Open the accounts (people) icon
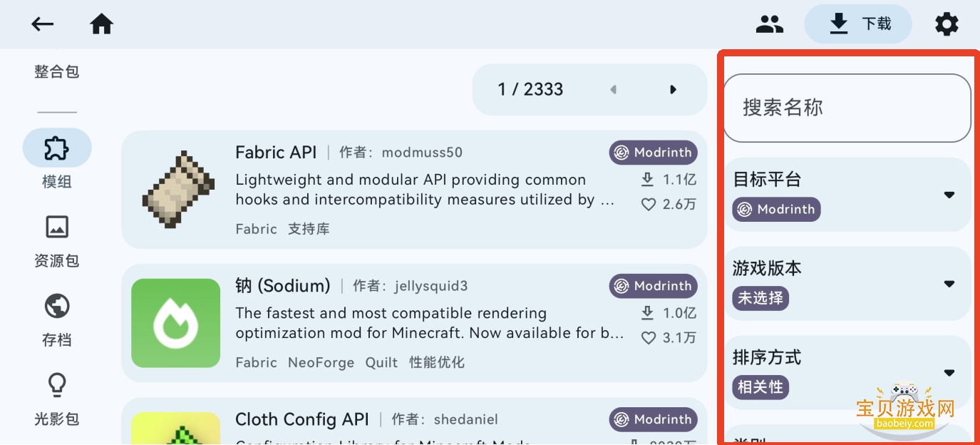 (x=769, y=24)
